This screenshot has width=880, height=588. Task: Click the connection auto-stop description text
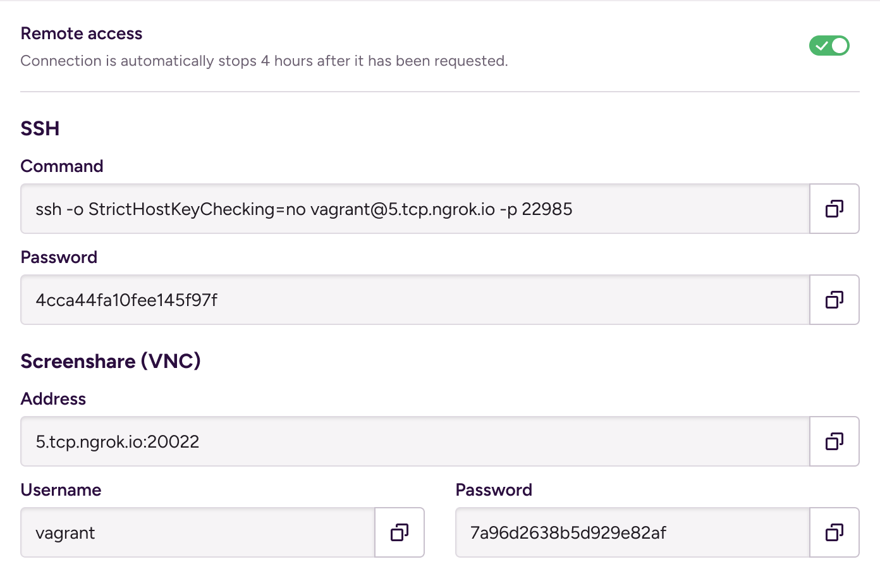(264, 61)
